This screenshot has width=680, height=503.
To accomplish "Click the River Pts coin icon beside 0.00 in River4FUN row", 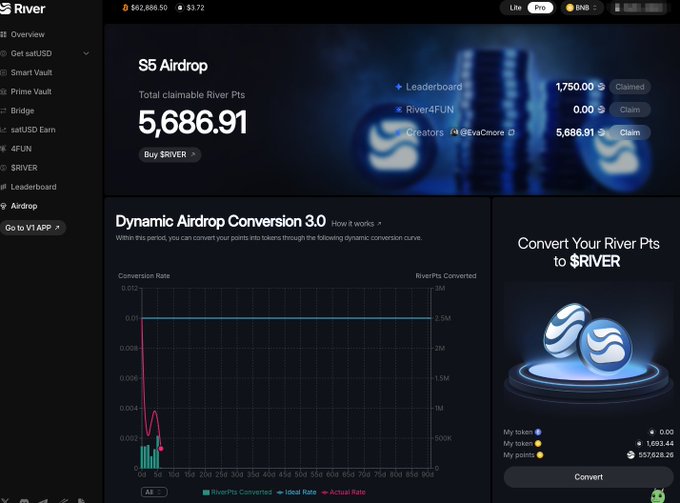I will [x=601, y=110].
